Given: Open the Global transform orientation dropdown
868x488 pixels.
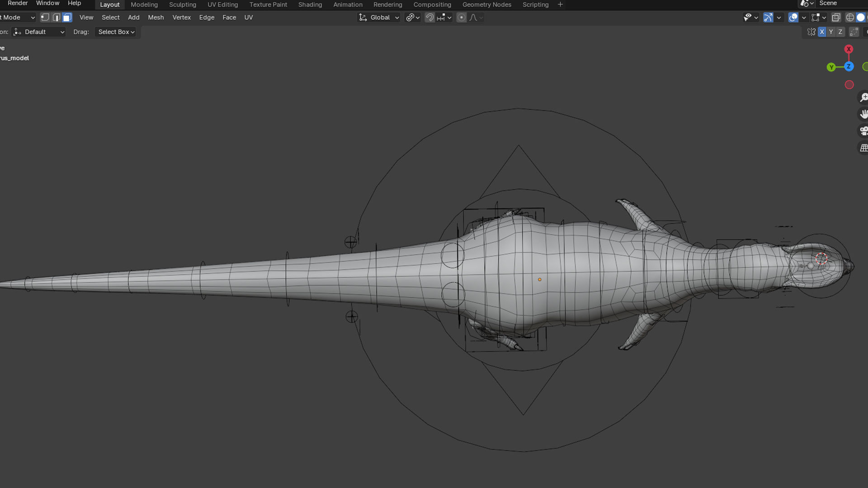Looking at the screenshot, I should (380, 18).
